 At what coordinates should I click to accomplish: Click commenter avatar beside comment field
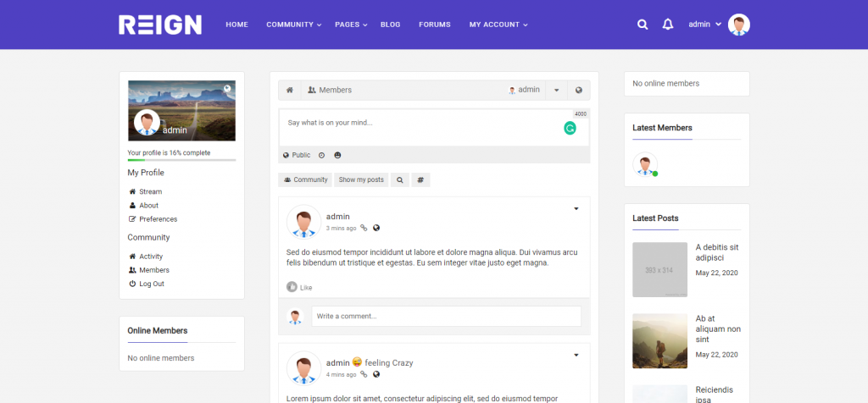click(295, 317)
